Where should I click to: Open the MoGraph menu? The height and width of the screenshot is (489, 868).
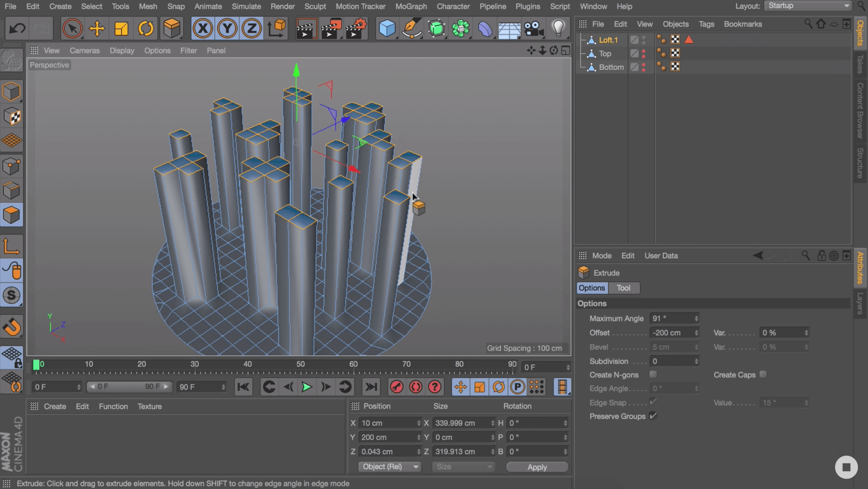coord(411,6)
